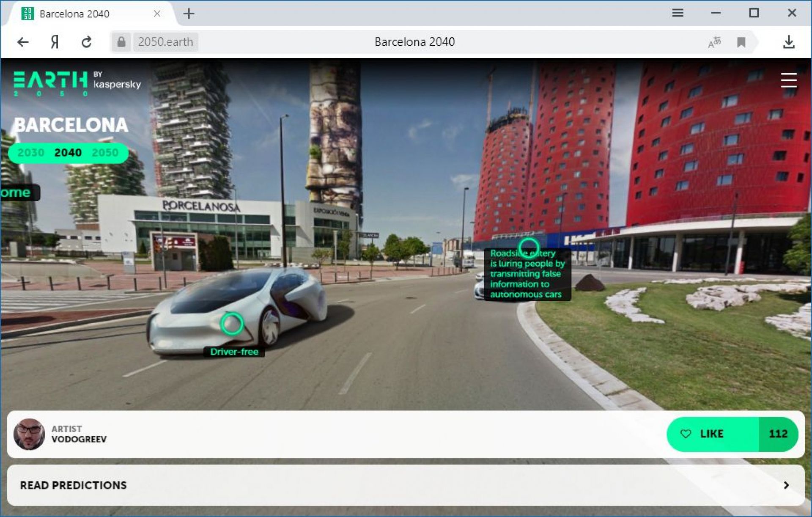Open the site hamburger menu
Screen dimensions: 812x517
coord(788,80)
